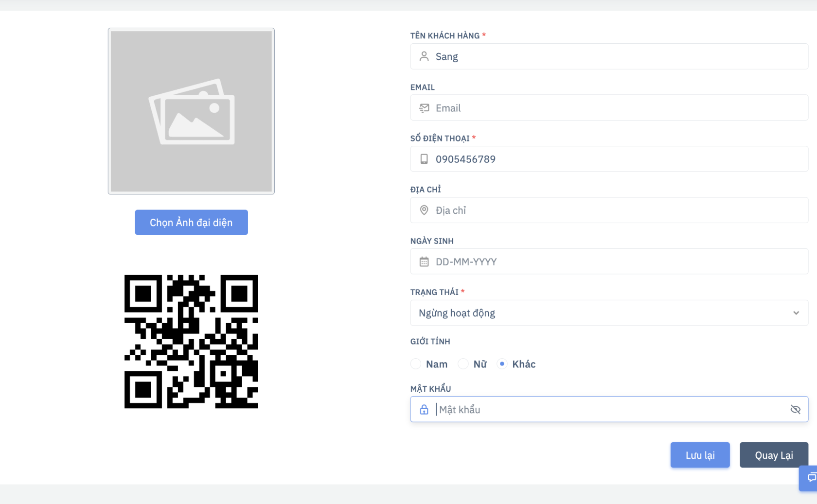Click the MẬT KHẨU label
Image resolution: width=817 pixels, height=504 pixels.
431,388
